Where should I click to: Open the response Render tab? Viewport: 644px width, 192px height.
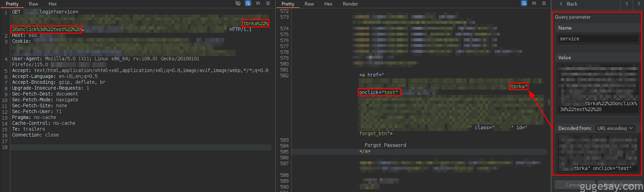350,4
